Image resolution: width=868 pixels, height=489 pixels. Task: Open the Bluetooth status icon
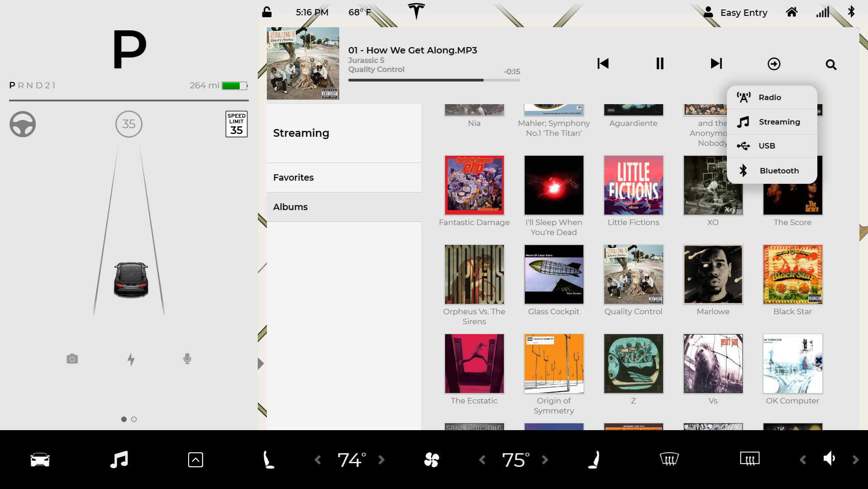pyautogui.click(x=851, y=12)
